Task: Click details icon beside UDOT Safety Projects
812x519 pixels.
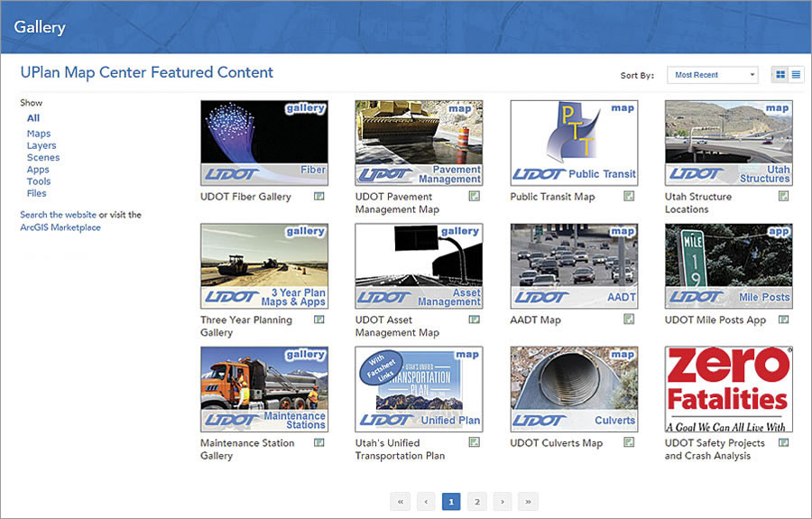Action: [x=783, y=443]
